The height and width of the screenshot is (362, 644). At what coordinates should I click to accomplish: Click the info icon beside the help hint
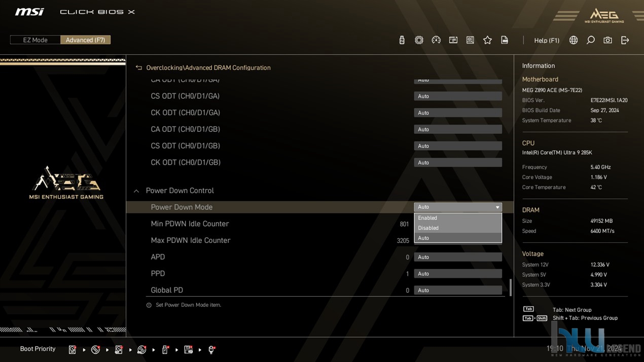pos(149,305)
